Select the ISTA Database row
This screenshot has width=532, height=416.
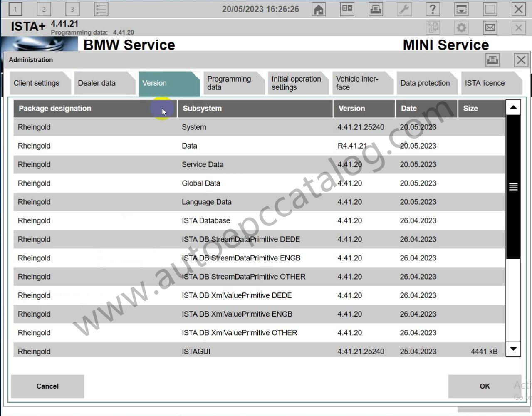coord(259,221)
